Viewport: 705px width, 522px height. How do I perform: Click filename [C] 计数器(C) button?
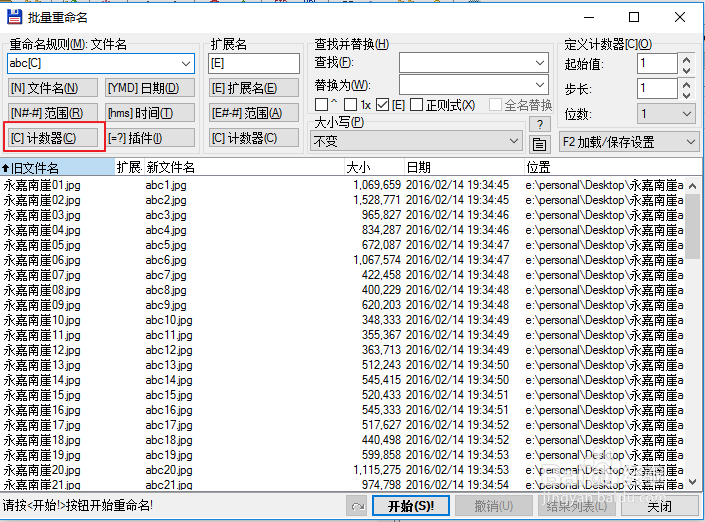pyautogui.click(x=53, y=138)
